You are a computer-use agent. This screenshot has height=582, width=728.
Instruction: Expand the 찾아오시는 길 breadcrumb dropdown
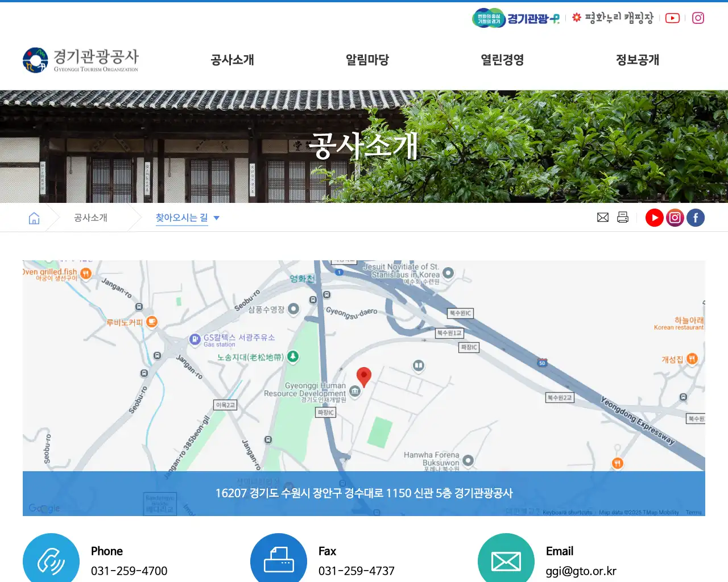click(x=187, y=218)
